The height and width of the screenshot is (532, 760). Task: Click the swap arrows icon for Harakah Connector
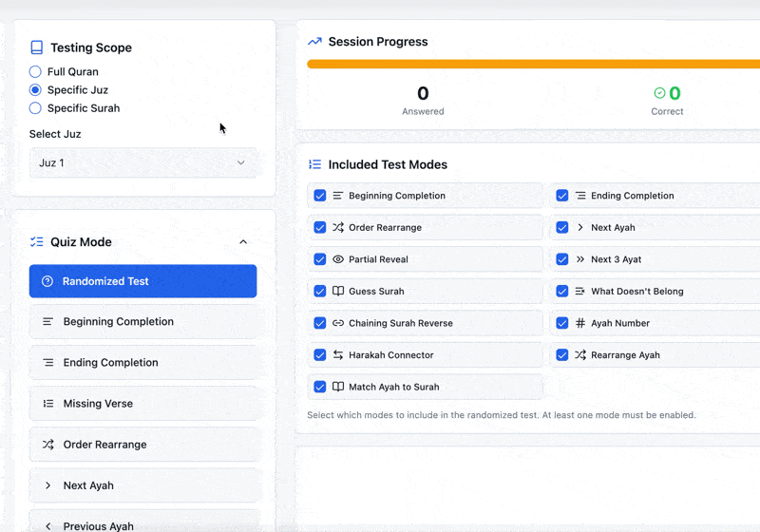coord(338,355)
